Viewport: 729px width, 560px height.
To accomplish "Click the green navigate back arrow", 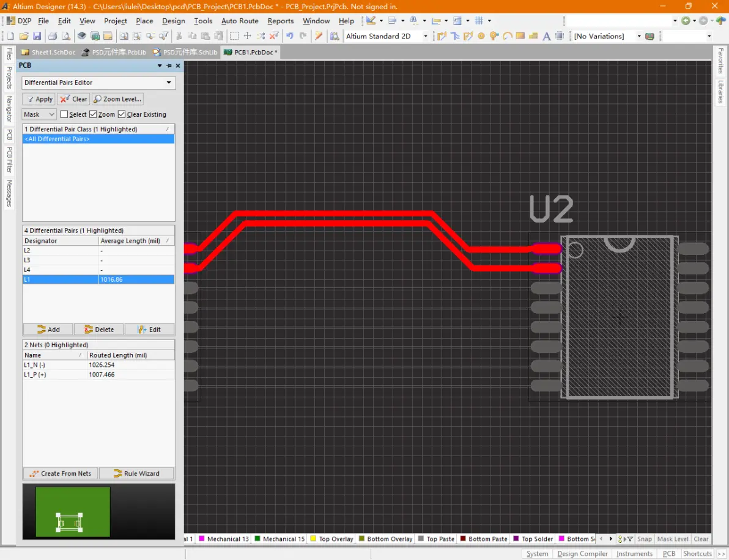I will (x=686, y=21).
